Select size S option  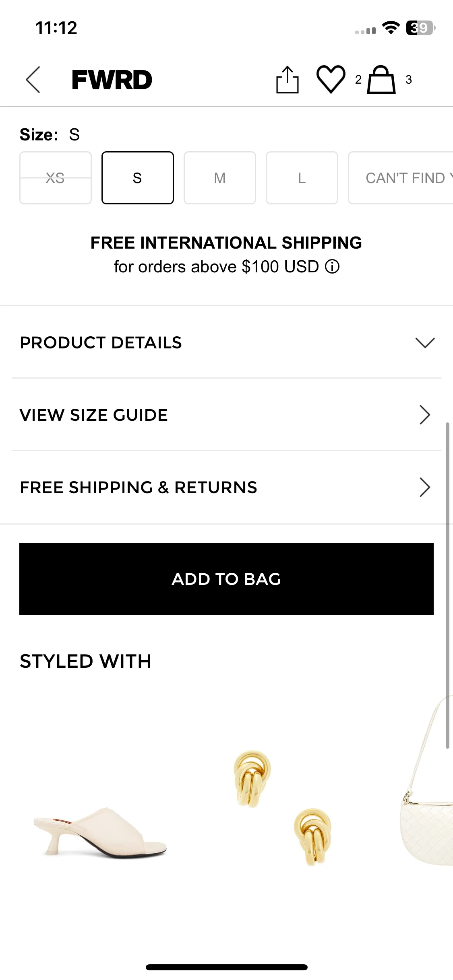point(138,178)
